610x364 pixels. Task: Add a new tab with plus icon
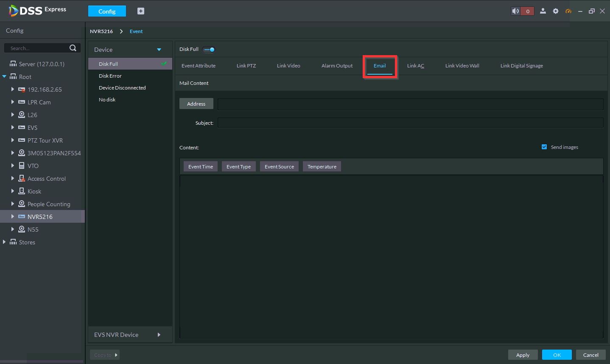(x=141, y=11)
